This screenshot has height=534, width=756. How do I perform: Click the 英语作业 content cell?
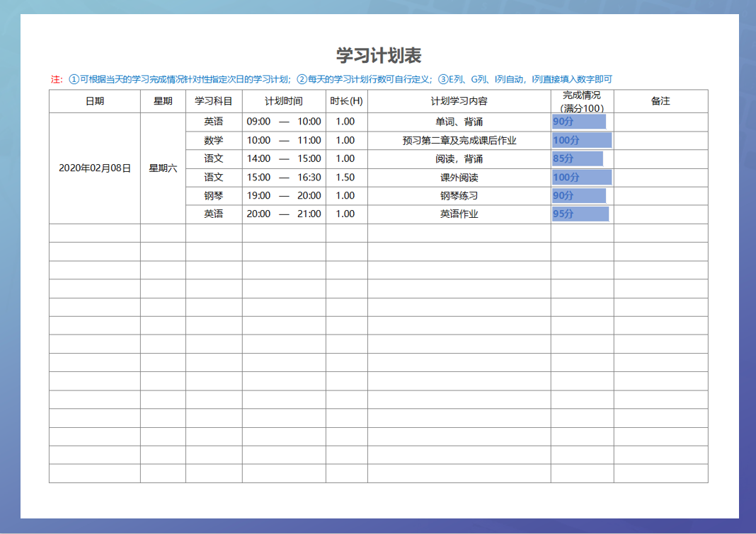coord(457,214)
